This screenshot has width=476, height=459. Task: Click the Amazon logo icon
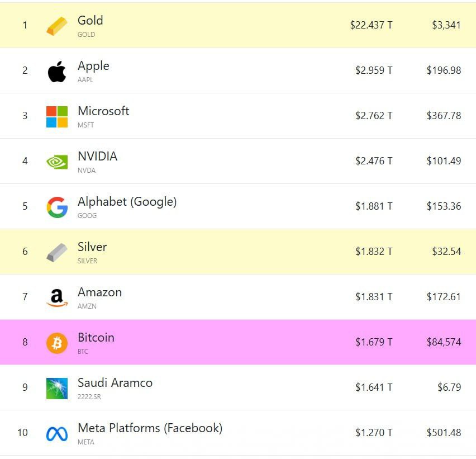(x=56, y=297)
